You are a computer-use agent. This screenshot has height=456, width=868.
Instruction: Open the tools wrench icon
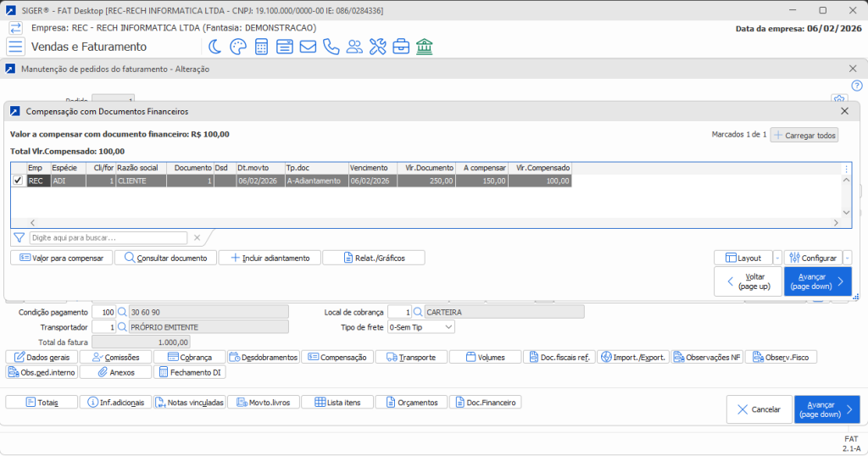(378, 47)
